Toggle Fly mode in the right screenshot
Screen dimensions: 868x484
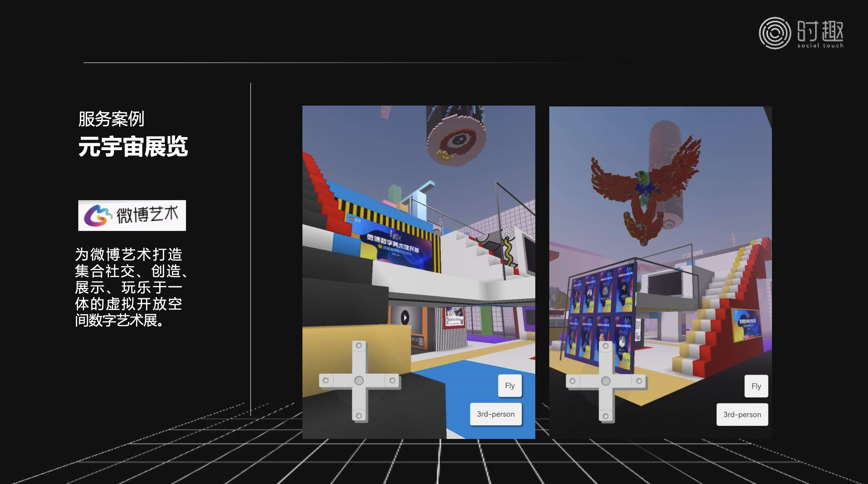tap(756, 386)
